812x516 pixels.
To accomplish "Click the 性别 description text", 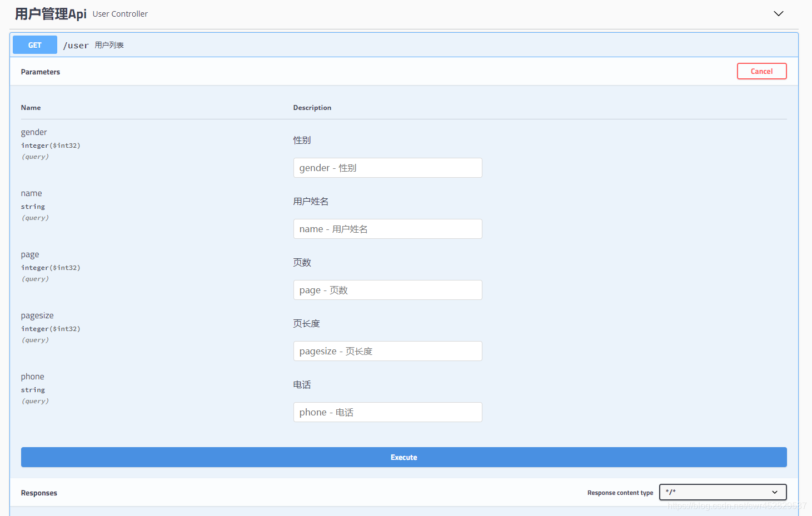I will [302, 140].
